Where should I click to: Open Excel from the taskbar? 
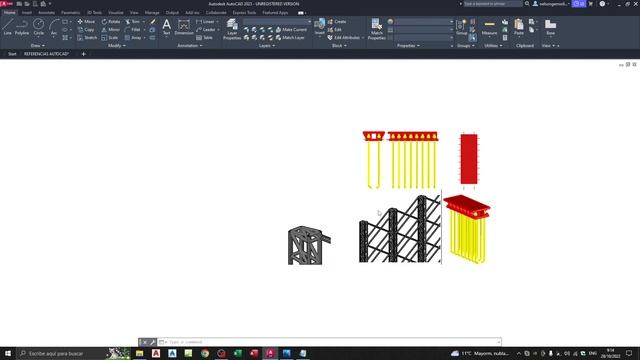(x=238, y=353)
